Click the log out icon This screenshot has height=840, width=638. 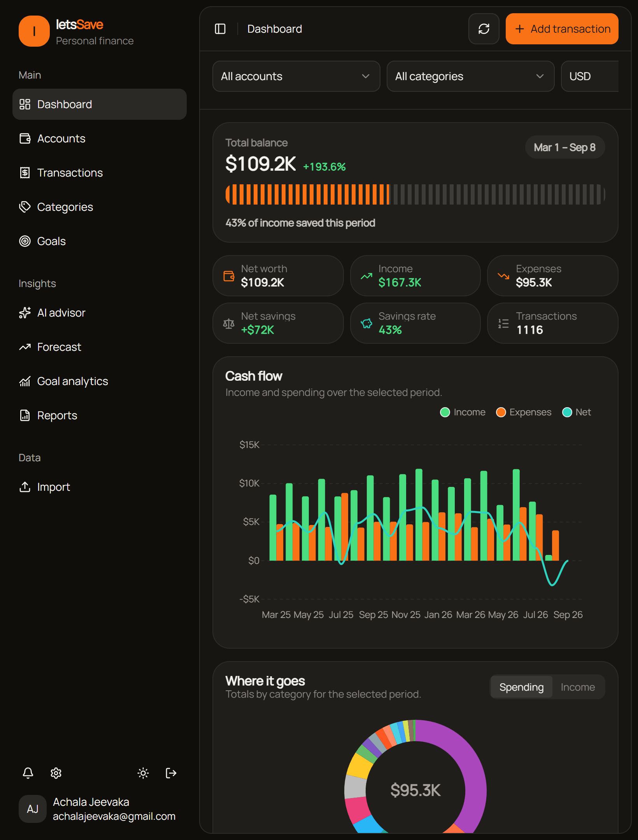click(171, 773)
